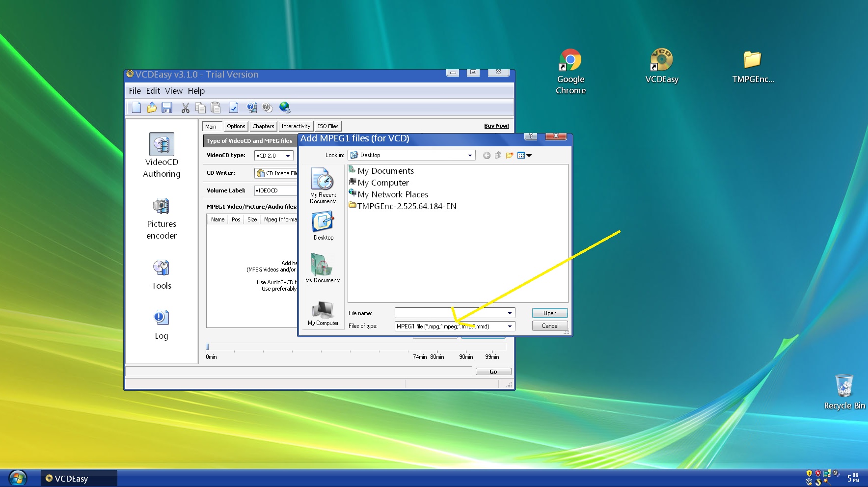Open the Tools section in the sidebar
Image resolution: width=868 pixels, height=487 pixels.
162,275
